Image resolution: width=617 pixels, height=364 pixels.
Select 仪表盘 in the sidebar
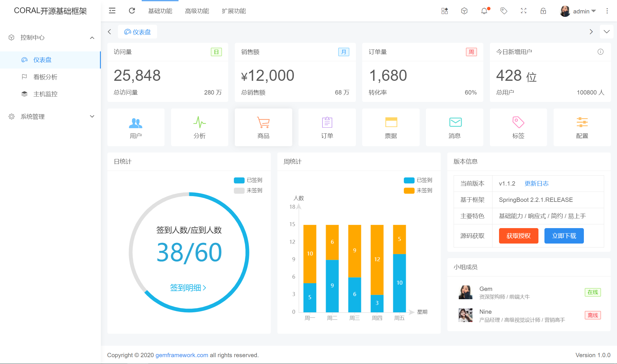tap(50, 60)
